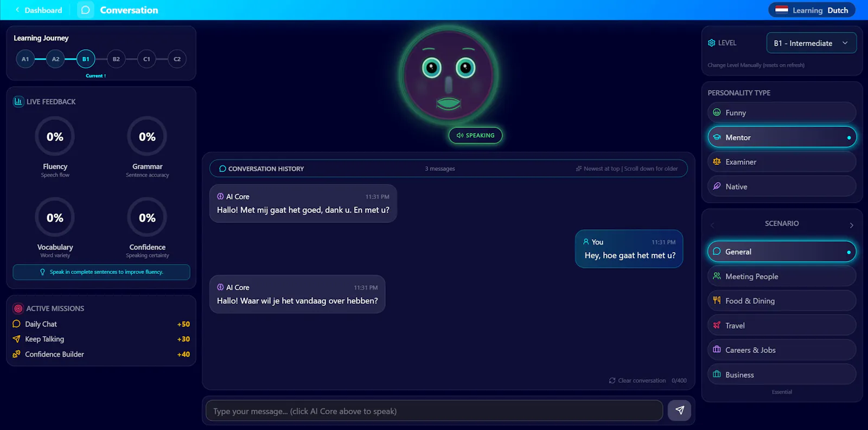Image resolution: width=868 pixels, height=430 pixels.
Task: Click the B2 level step in Learning Journey
Action: 116,59
